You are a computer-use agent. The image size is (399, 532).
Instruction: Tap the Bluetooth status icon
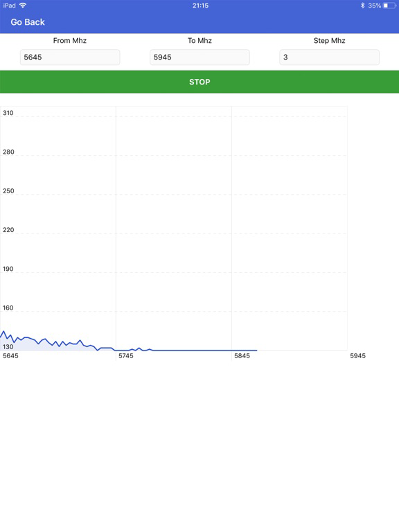coord(362,6)
